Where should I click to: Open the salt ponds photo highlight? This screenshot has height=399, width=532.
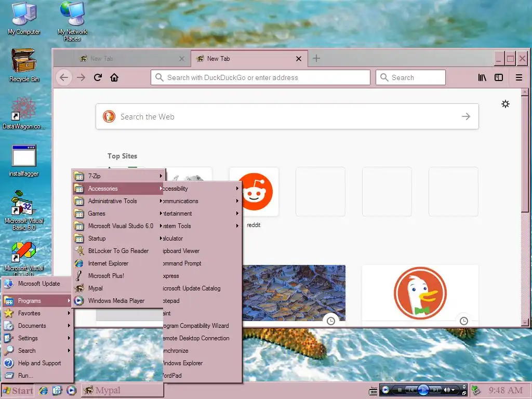(294, 294)
